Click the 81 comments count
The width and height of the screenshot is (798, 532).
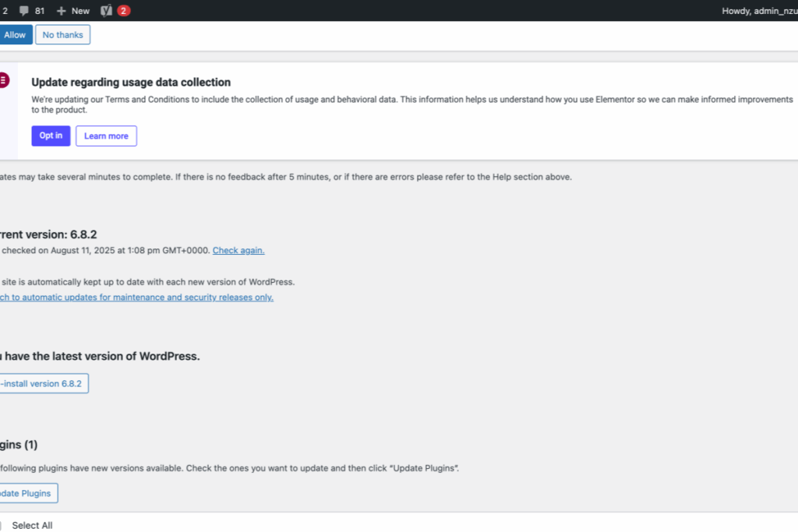click(x=40, y=11)
